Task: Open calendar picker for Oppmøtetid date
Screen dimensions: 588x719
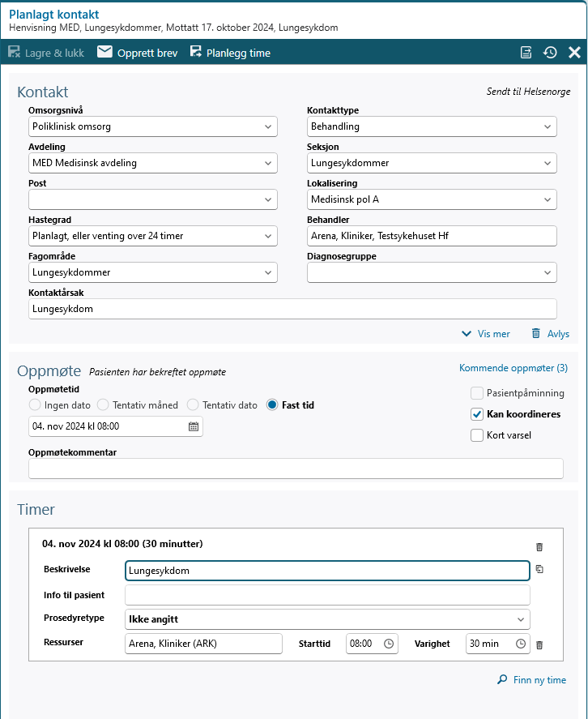Action: tap(194, 426)
